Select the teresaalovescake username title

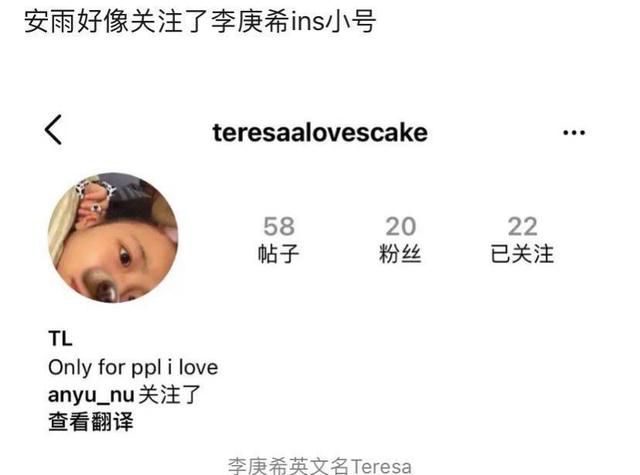pos(320,133)
